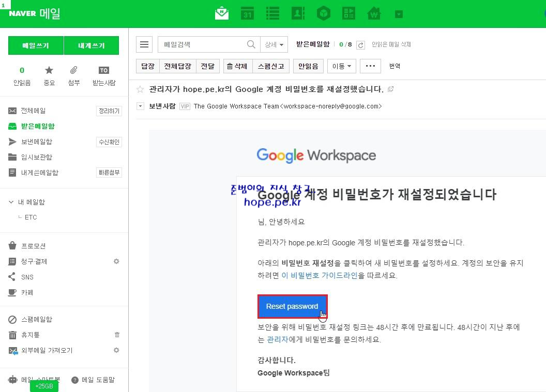Open 메일 도움말 help link
The image size is (546, 392).
tap(98, 380)
